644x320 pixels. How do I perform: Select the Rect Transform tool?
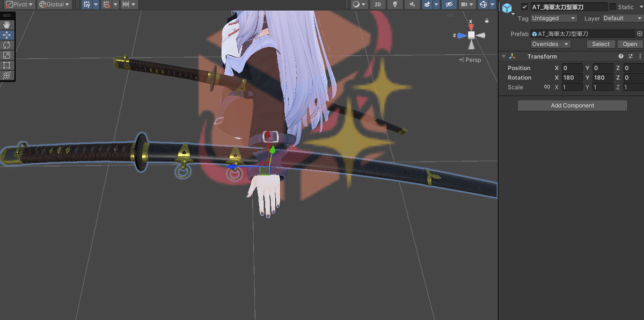click(7, 55)
